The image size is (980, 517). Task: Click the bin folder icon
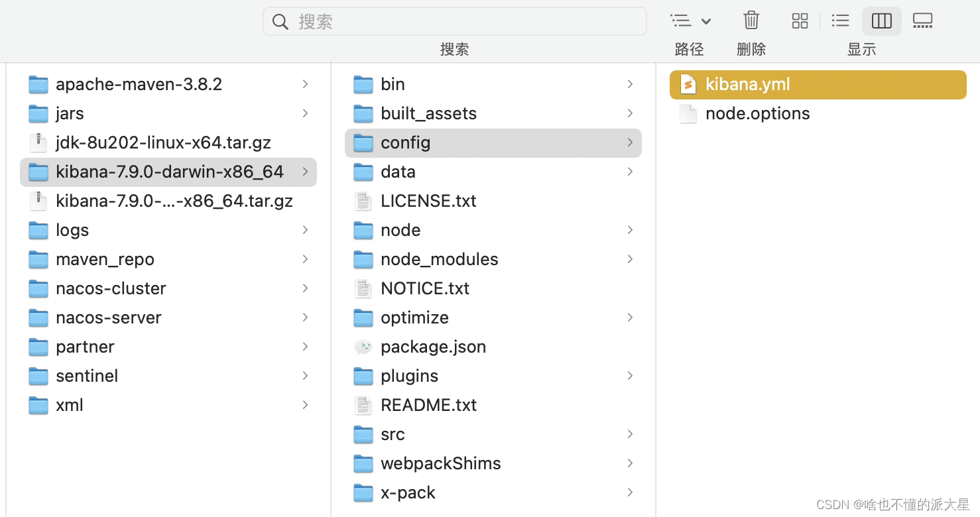tap(363, 84)
